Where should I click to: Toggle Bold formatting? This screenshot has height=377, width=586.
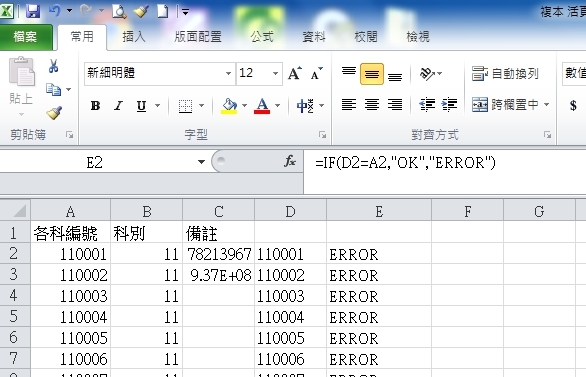click(x=95, y=106)
